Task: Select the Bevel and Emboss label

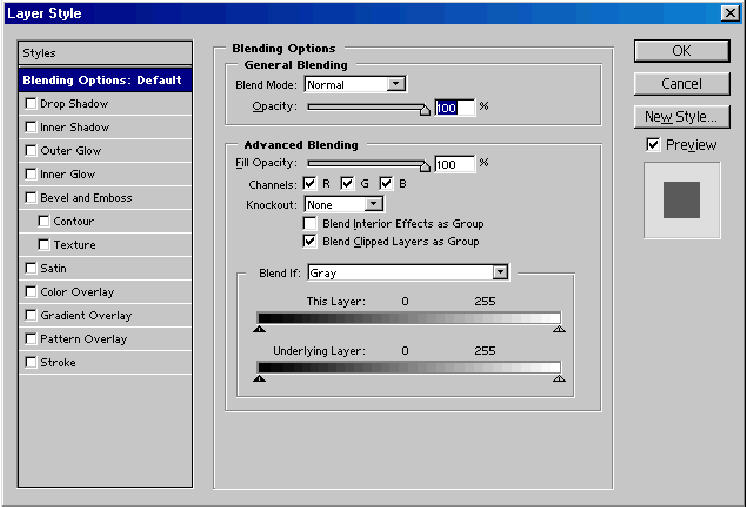Action: (86, 198)
